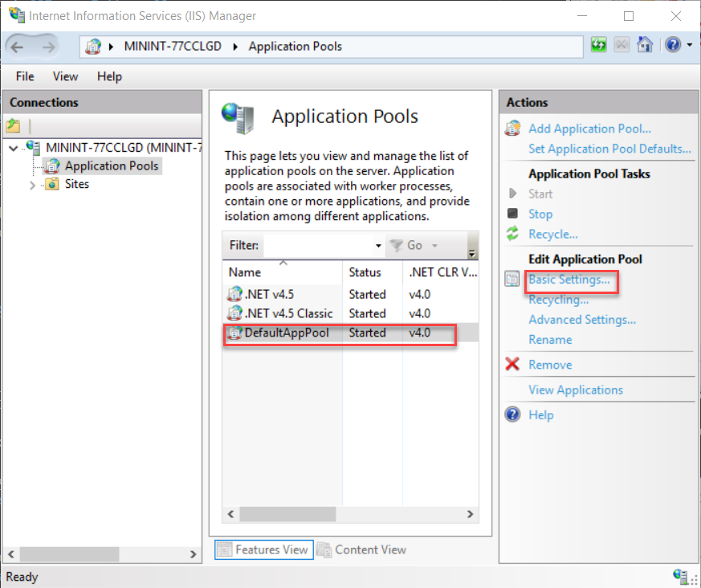Click the Create New Connection icon

point(14,126)
